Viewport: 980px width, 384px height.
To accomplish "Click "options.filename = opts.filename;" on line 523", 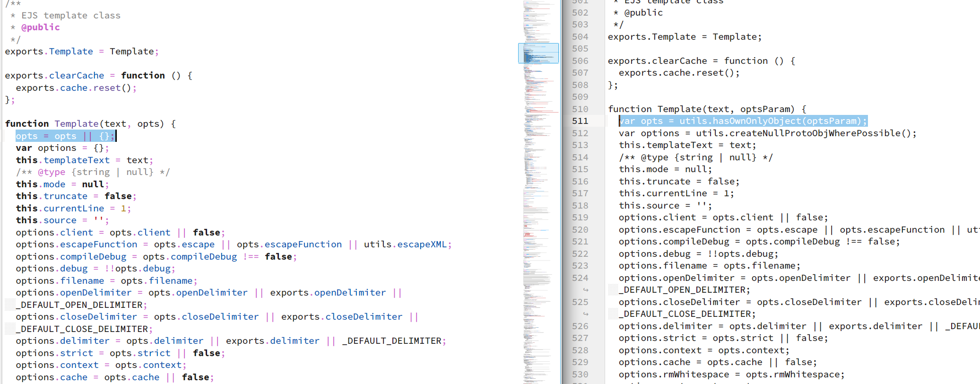I will (x=710, y=266).
